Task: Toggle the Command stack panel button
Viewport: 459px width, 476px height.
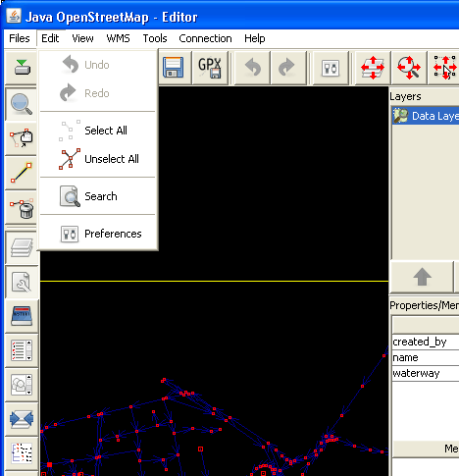Action: (22, 453)
